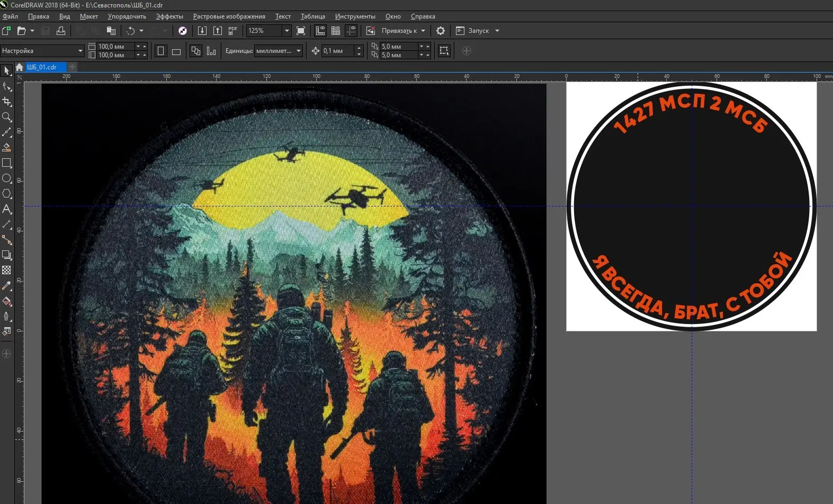Screen dimensions: 833x504
Task: Click the Export icon
Action: [x=217, y=31]
